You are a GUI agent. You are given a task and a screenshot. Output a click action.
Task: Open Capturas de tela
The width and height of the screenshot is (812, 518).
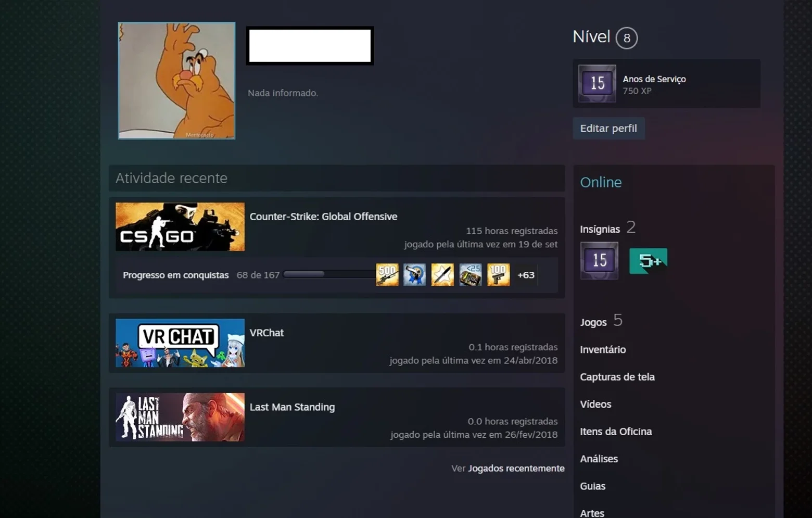coord(617,377)
